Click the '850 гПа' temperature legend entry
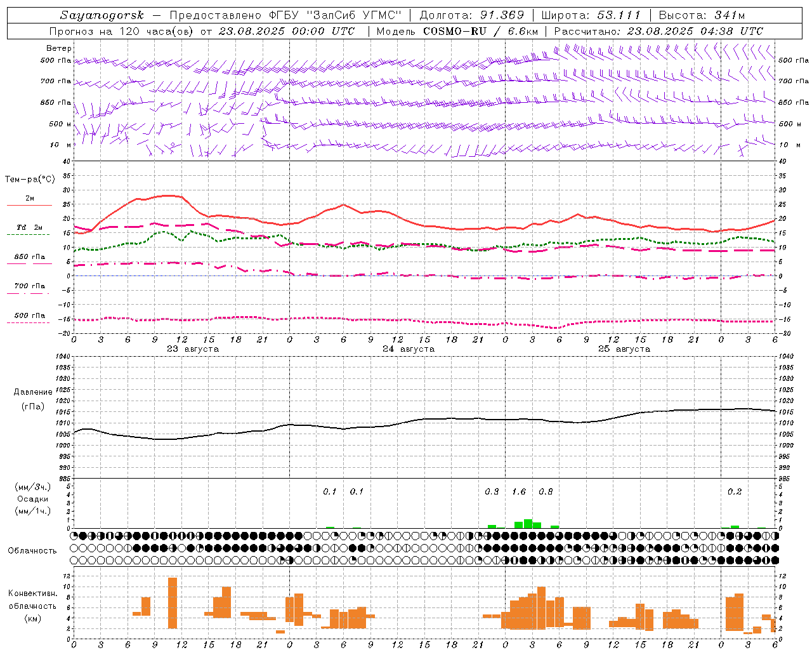This screenshot has height=650, width=812. (29, 257)
